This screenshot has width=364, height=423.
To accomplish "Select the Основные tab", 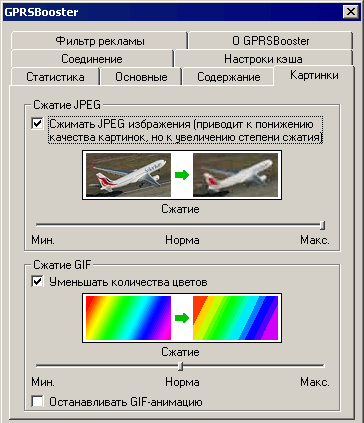I will [141, 77].
